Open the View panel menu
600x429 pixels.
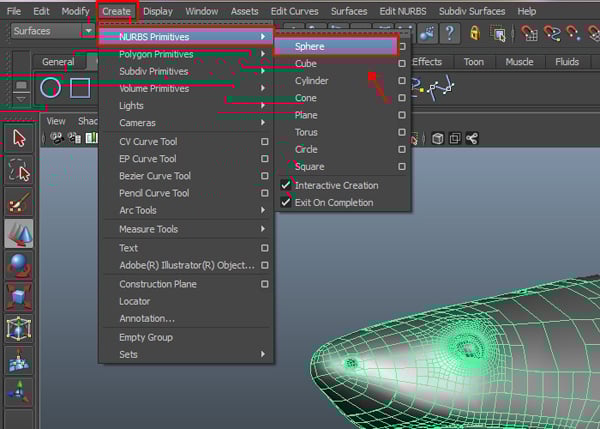56,121
